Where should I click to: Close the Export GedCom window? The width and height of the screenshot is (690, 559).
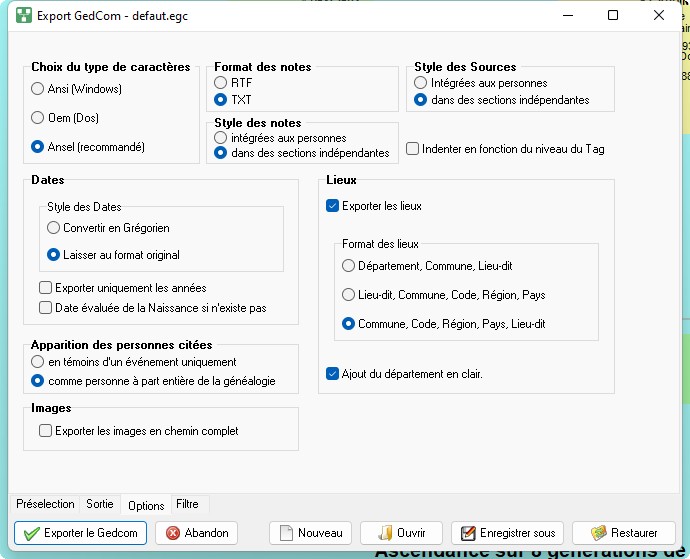pyautogui.click(x=659, y=15)
